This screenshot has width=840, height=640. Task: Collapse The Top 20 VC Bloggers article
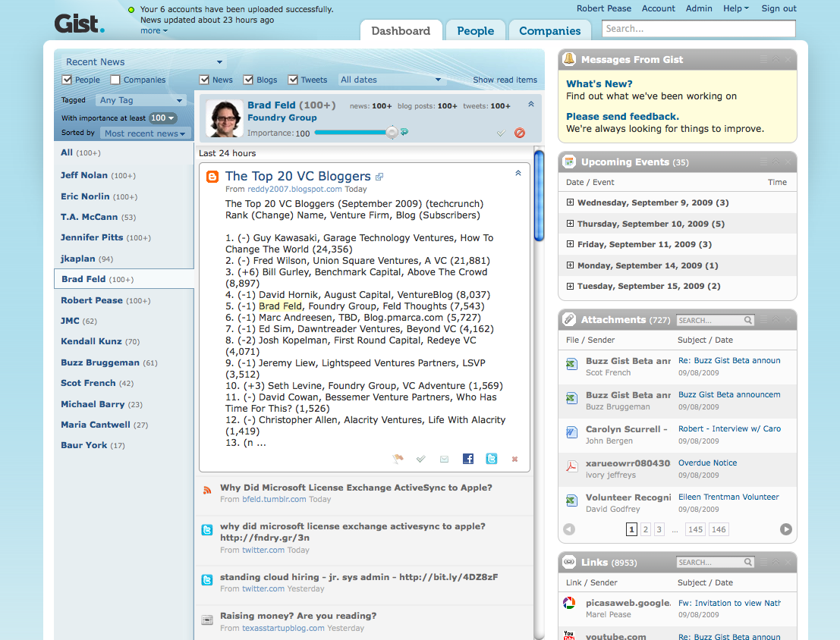518,173
